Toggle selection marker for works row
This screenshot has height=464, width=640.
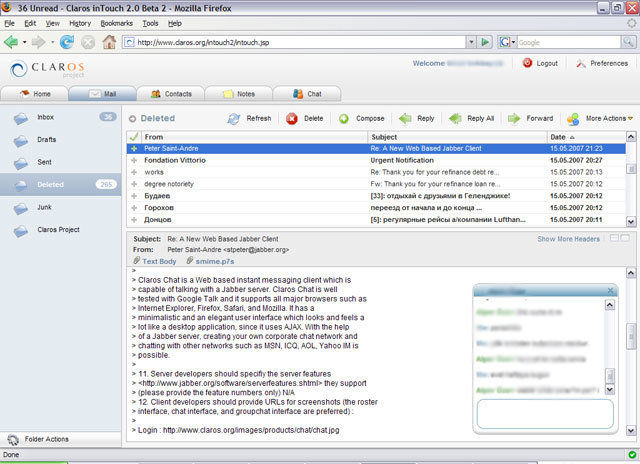coord(134,172)
